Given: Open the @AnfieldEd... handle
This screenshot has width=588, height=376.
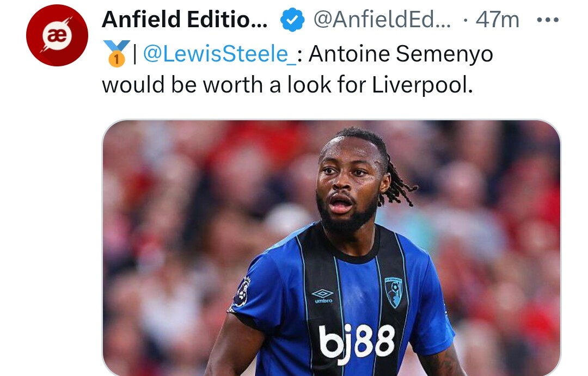Looking at the screenshot, I should tap(382, 20).
